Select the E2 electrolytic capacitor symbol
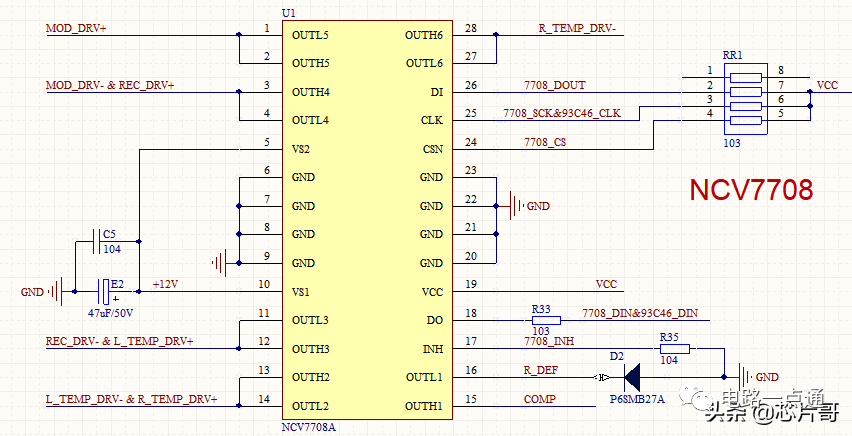 [104, 292]
